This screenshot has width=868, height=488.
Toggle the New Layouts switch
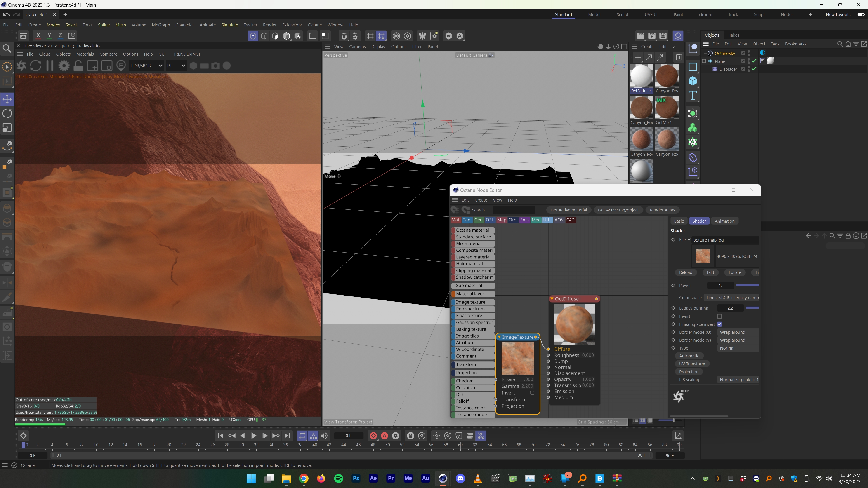861,14
